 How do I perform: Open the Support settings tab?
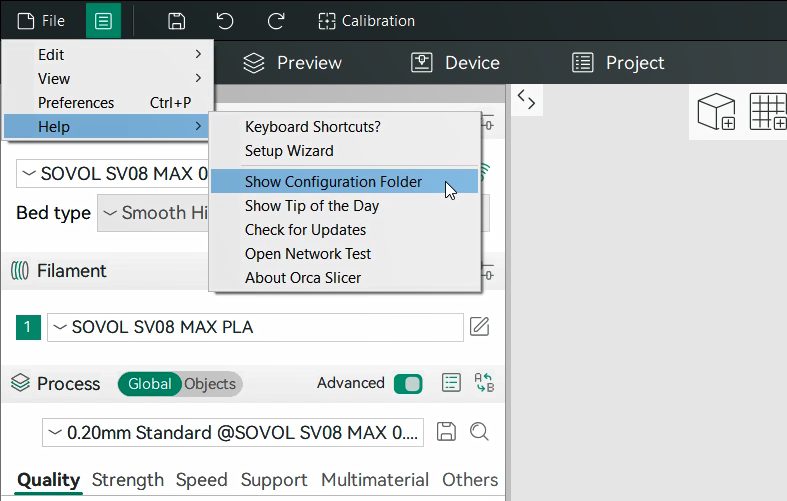click(274, 480)
